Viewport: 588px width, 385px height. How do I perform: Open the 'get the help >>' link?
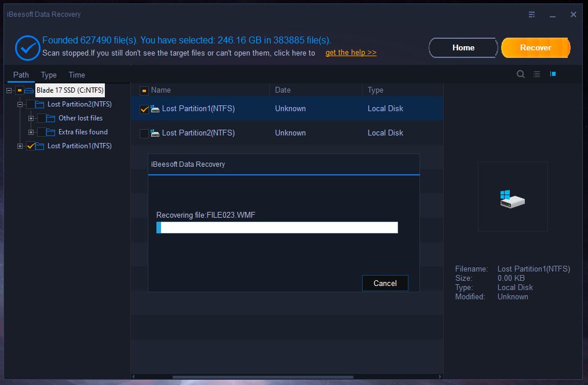(350, 53)
